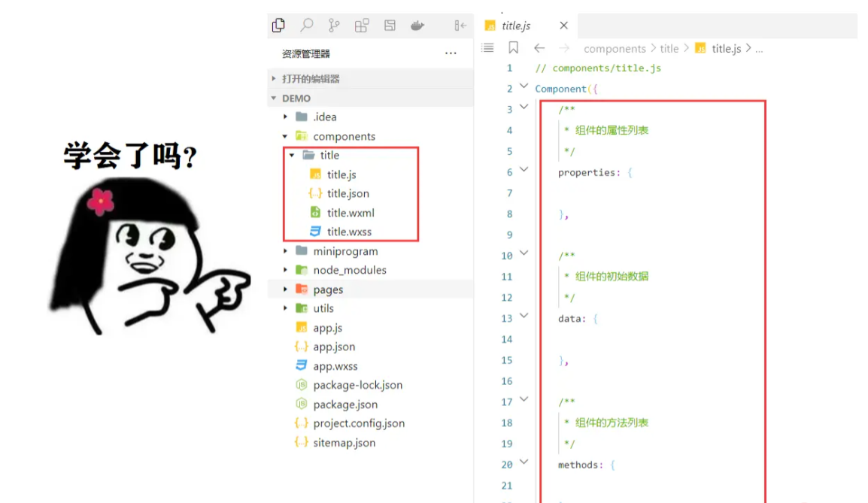Fold the methods block at line 20
Viewport: 868px width, 503px height.
pos(524,462)
